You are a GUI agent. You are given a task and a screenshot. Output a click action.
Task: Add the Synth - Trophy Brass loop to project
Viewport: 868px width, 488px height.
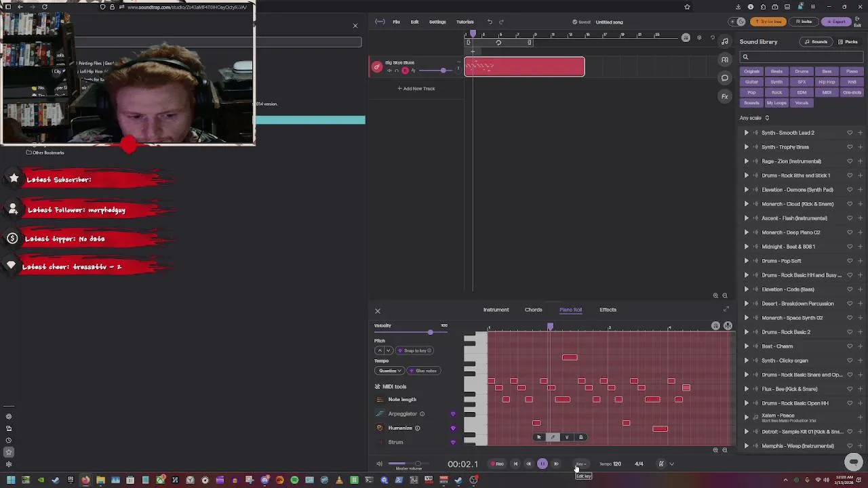pyautogui.click(x=860, y=147)
